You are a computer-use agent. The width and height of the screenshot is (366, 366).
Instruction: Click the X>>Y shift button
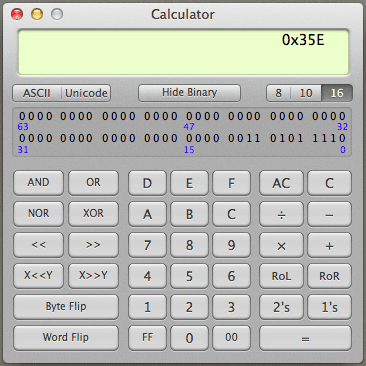pos(93,276)
